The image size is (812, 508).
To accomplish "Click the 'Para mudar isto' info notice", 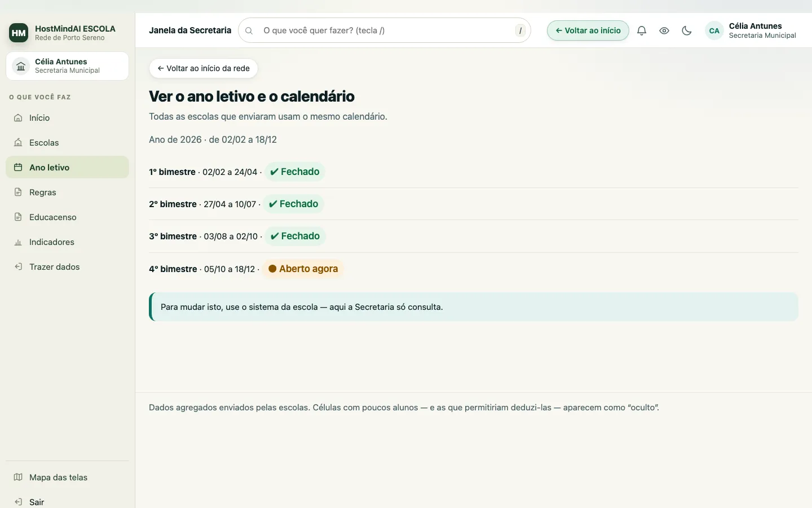I will (474, 307).
